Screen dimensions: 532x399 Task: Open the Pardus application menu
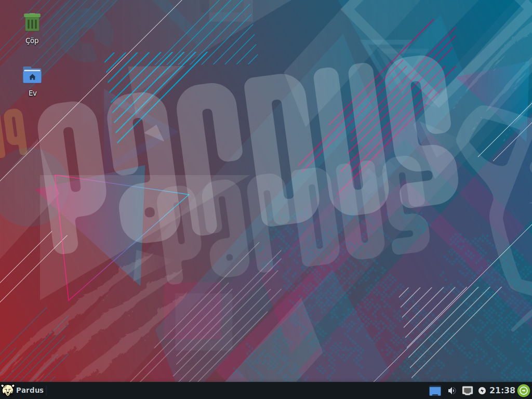(23, 390)
